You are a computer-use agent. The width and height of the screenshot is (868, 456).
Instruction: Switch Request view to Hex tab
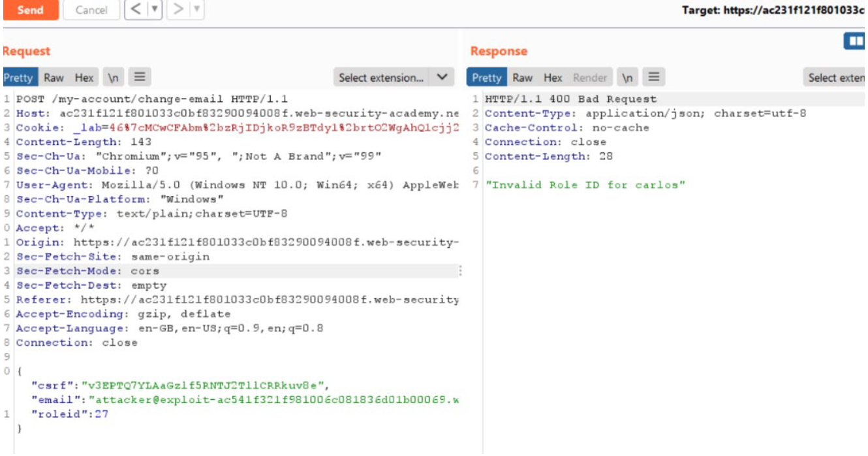[84, 78]
